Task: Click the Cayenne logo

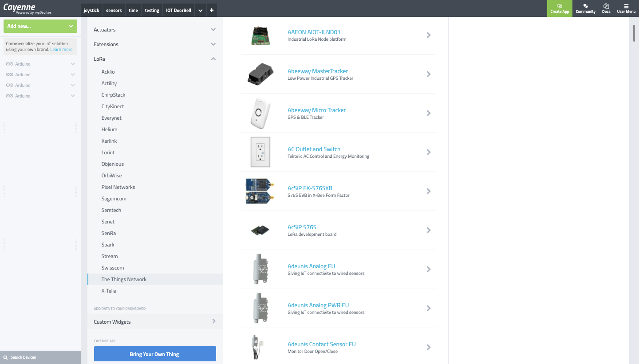Action: click(x=28, y=8)
